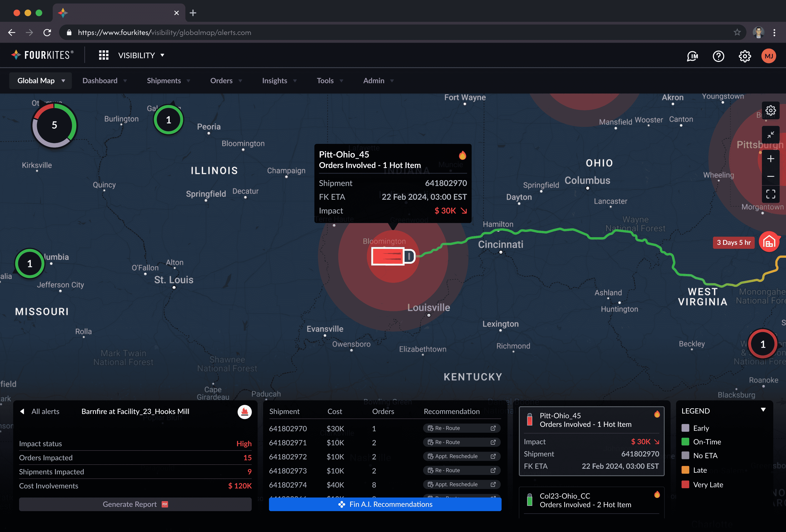Click the Very Late legend color swatch

[x=685, y=484]
